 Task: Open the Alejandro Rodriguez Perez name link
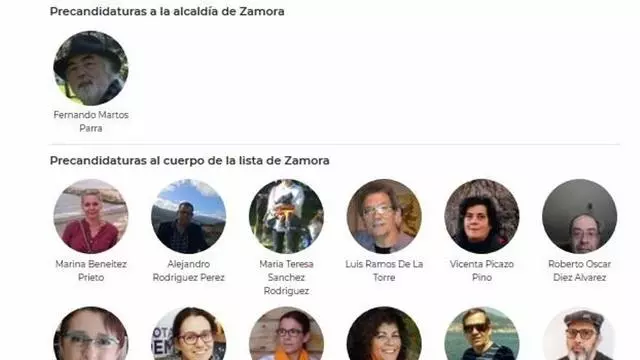[x=189, y=271]
